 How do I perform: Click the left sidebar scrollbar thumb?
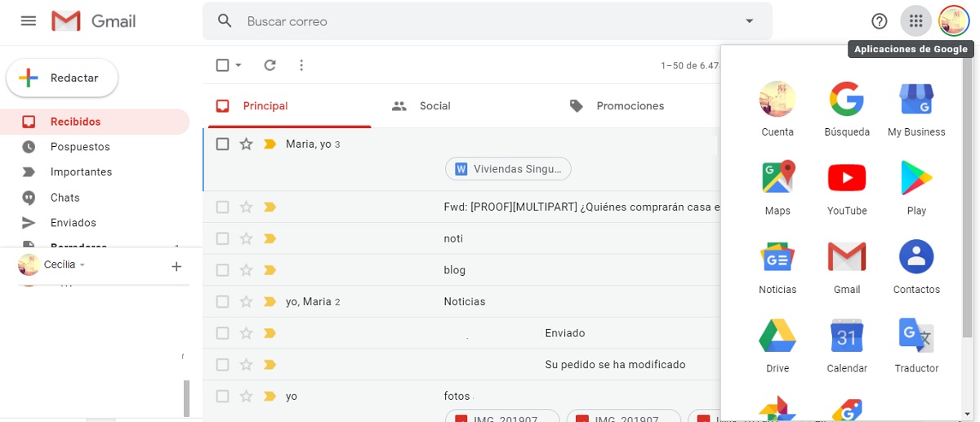pos(186,399)
